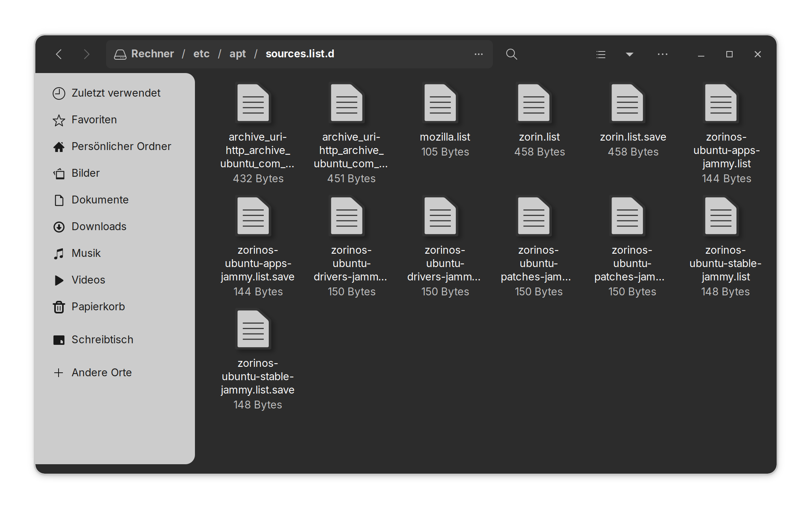Screen dimensions: 812x509
Task: Open Downloads in the sidebar
Action: tap(114, 227)
